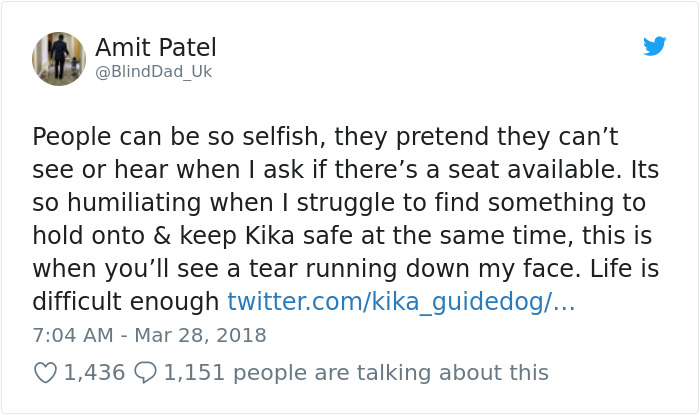Click the 1,436 likes count
Screen dimensions: 700x415
coord(94,373)
